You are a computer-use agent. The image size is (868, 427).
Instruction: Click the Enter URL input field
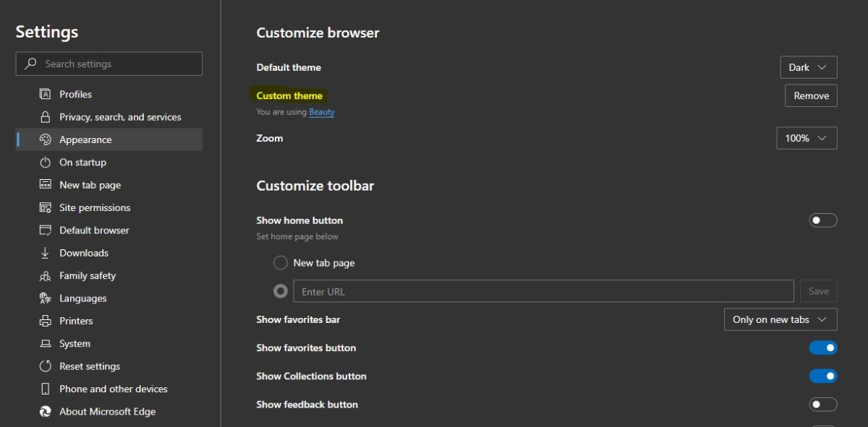tap(542, 290)
